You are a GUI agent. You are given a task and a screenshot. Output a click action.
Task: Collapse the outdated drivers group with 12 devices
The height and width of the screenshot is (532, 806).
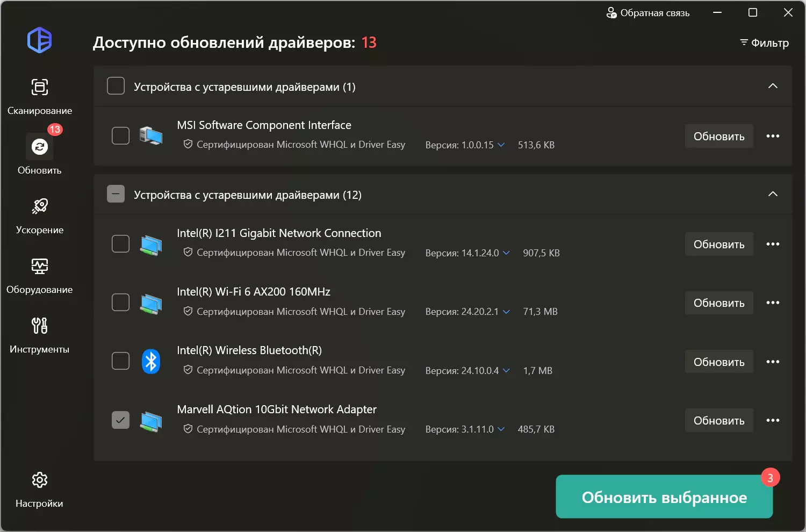point(773,194)
